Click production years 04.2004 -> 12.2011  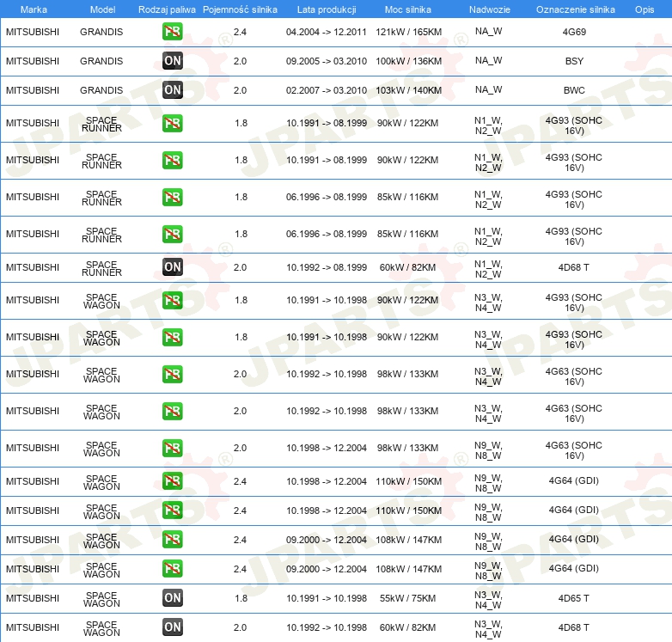(327, 32)
